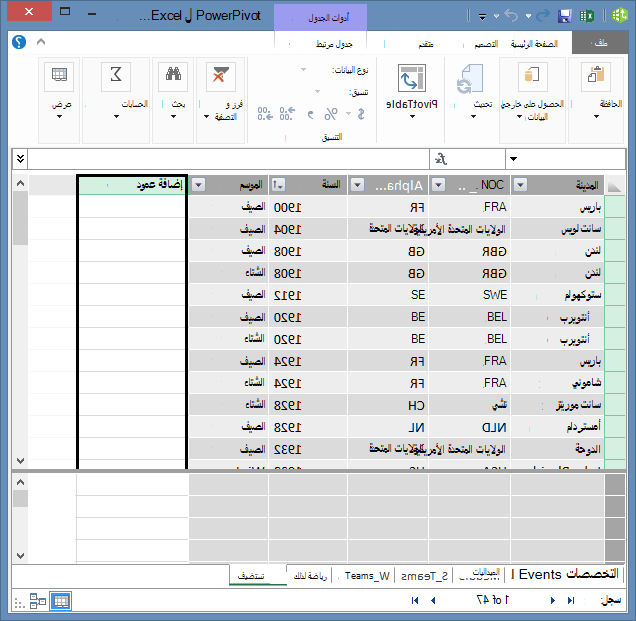The height and width of the screenshot is (621, 636).
Task: Open السنة column sort filter dropdown
Action: click(x=278, y=185)
